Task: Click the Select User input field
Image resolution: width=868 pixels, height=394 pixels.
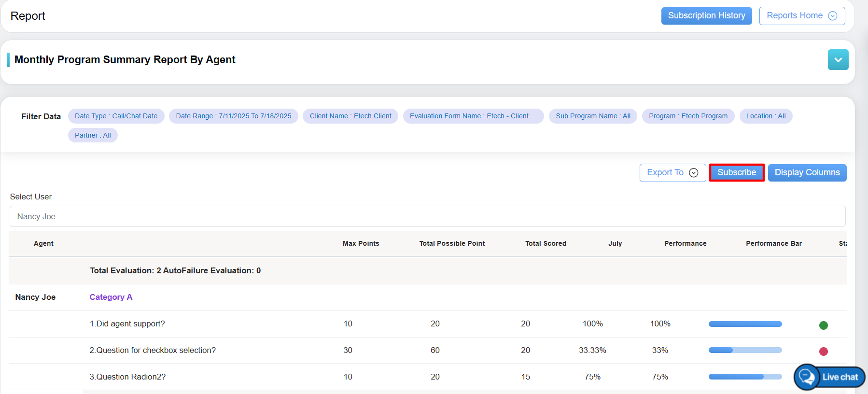Action: [427, 216]
